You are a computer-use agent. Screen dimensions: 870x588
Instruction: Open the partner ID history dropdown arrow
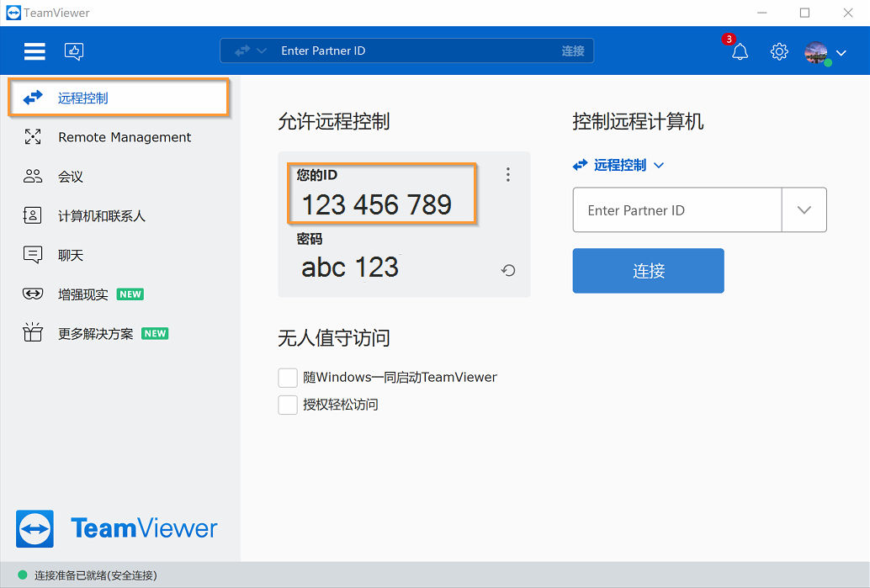(804, 209)
